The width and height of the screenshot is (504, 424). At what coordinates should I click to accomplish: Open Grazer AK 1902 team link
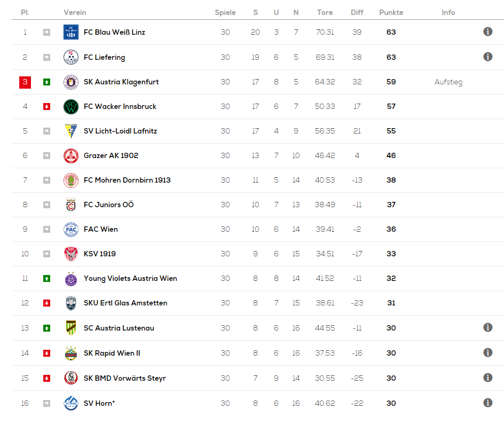111,155
